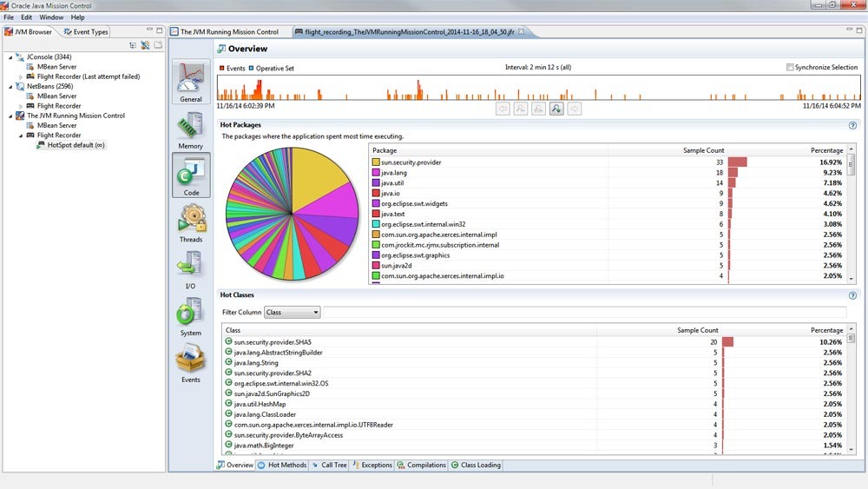The height and width of the screenshot is (489, 868).
Task: Open help for the Hot Classes section
Action: (x=852, y=295)
